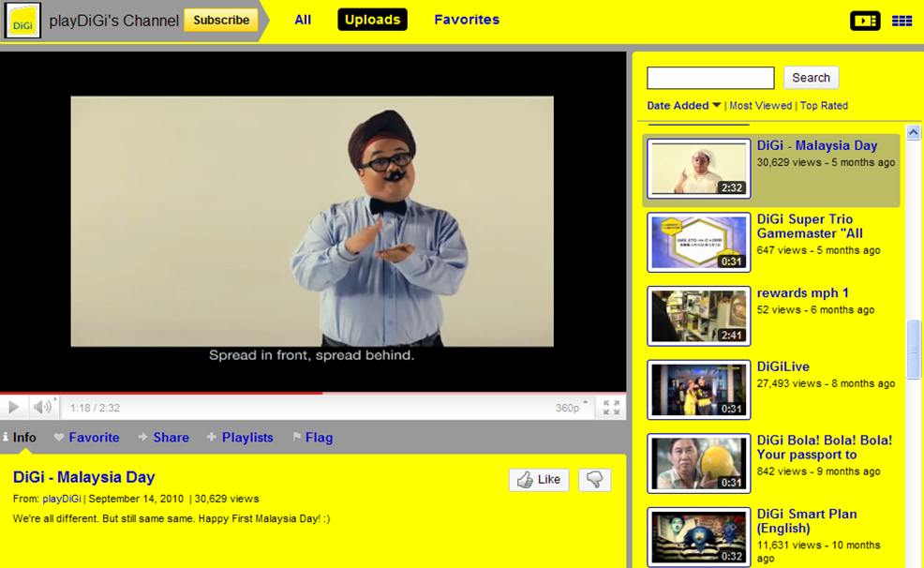Subscribe to playDiGi's Channel

pyautogui.click(x=221, y=20)
